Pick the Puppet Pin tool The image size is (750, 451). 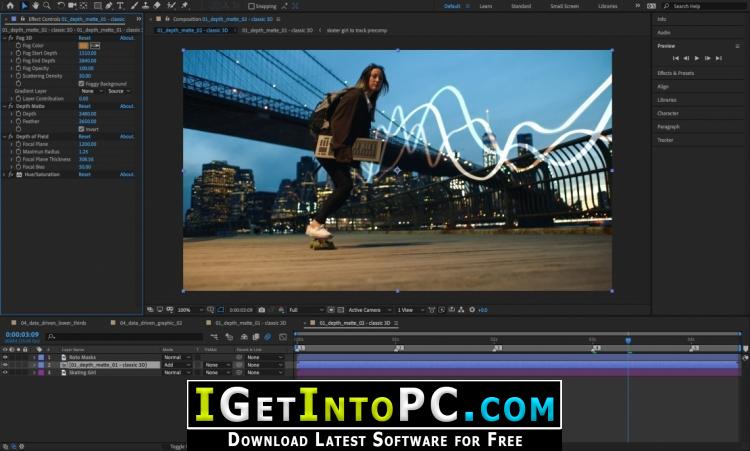[185, 6]
